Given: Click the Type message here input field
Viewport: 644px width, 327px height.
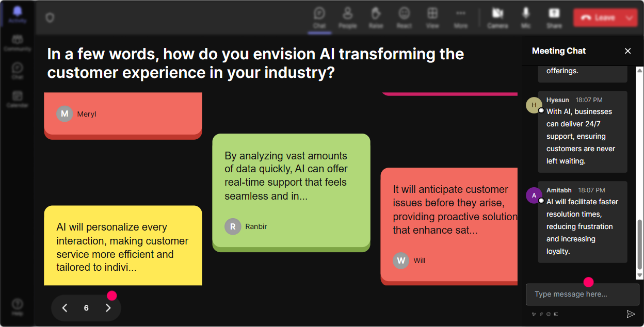Looking at the screenshot, I should pos(583,294).
